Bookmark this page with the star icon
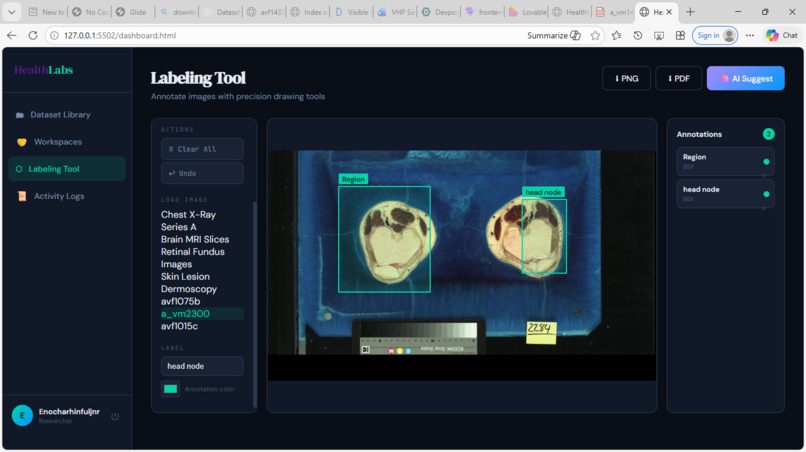 [x=595, y=35]
